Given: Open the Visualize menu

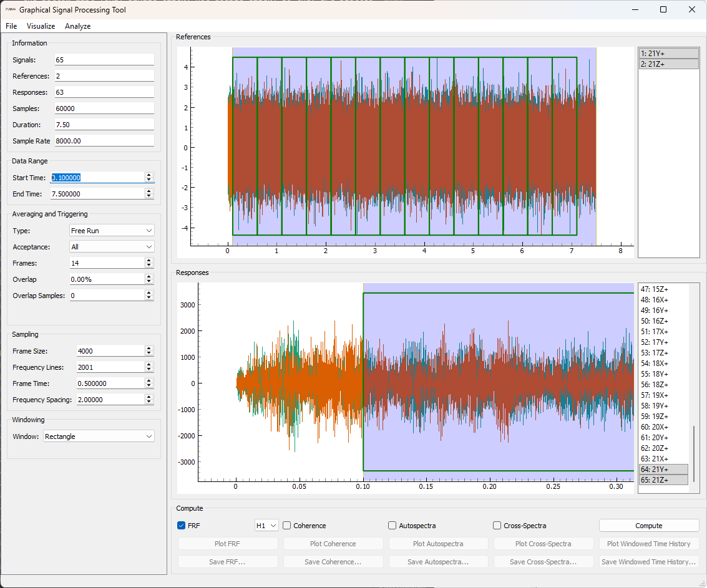Looking at the screenshot, I should (x=41, y=26).
